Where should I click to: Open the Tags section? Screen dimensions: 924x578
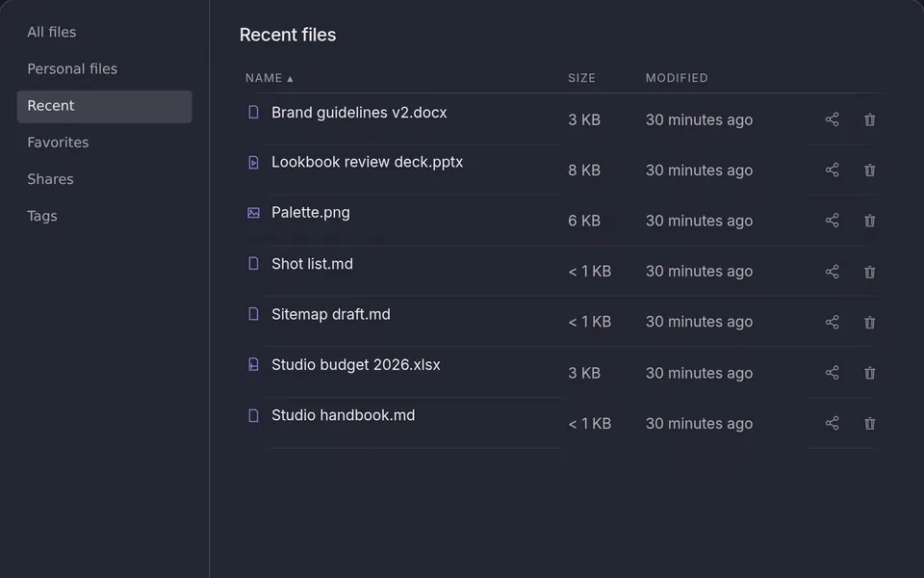click(104, 216)
